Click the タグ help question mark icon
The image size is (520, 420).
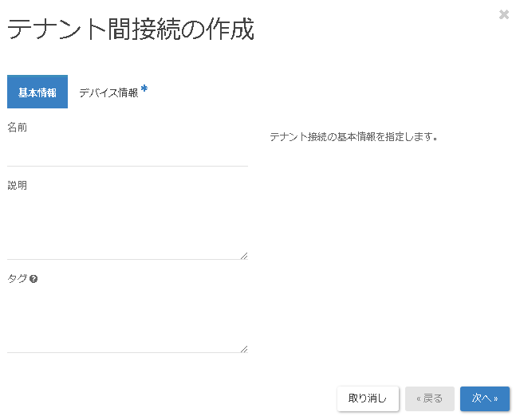pyautogui.click(x=33, y=279)
